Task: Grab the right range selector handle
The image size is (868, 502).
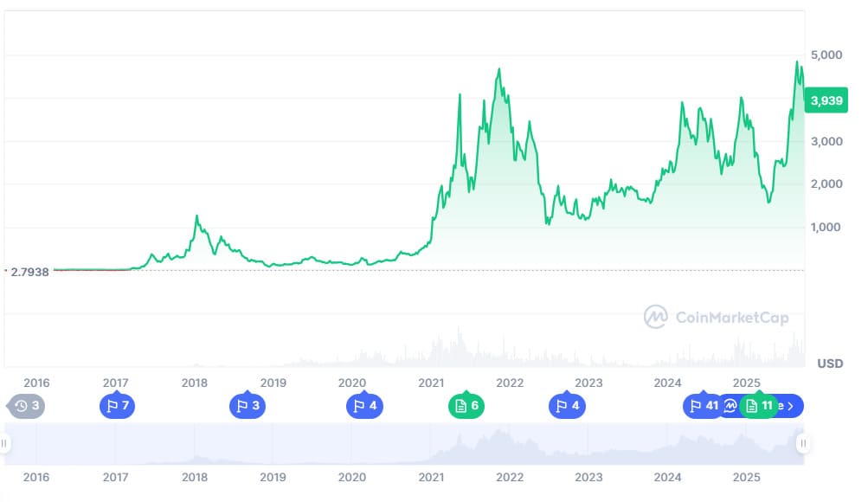Action: point(803,443)
